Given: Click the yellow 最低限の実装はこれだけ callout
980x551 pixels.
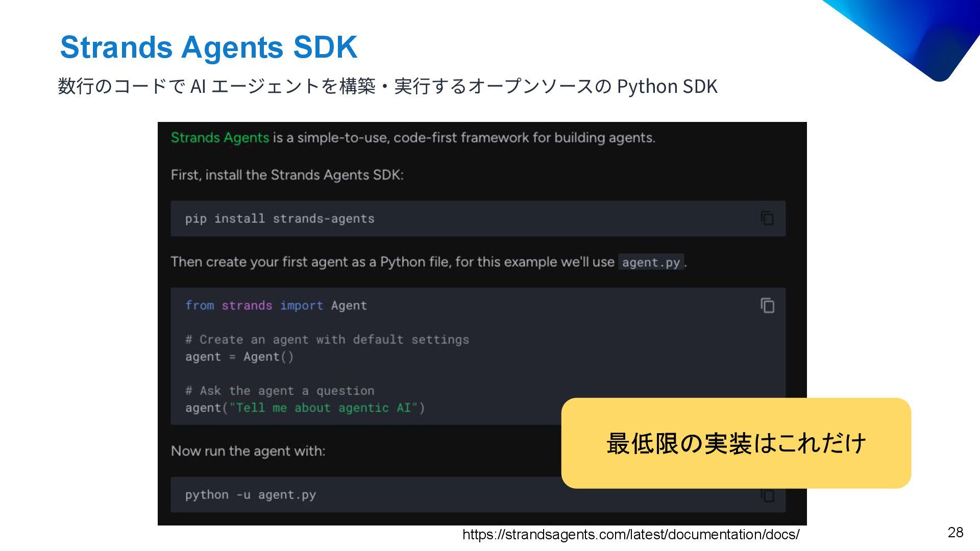Looking at the screenshot, I should [736, 443].
